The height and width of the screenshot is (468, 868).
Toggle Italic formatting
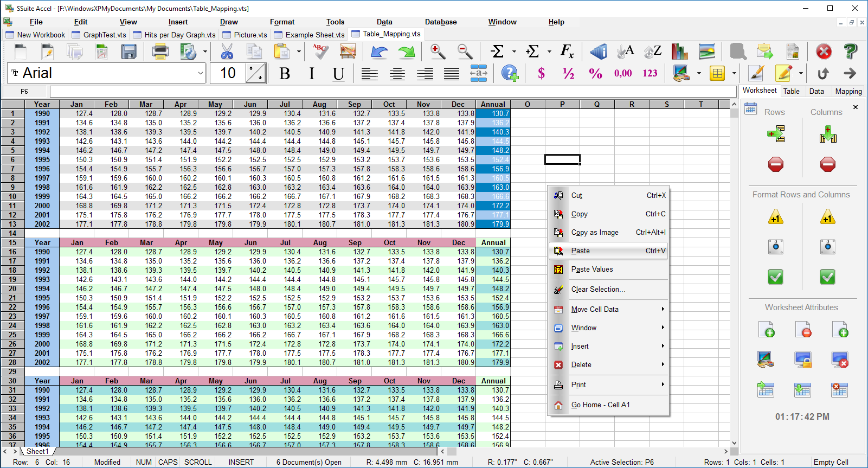pos(312,73)
